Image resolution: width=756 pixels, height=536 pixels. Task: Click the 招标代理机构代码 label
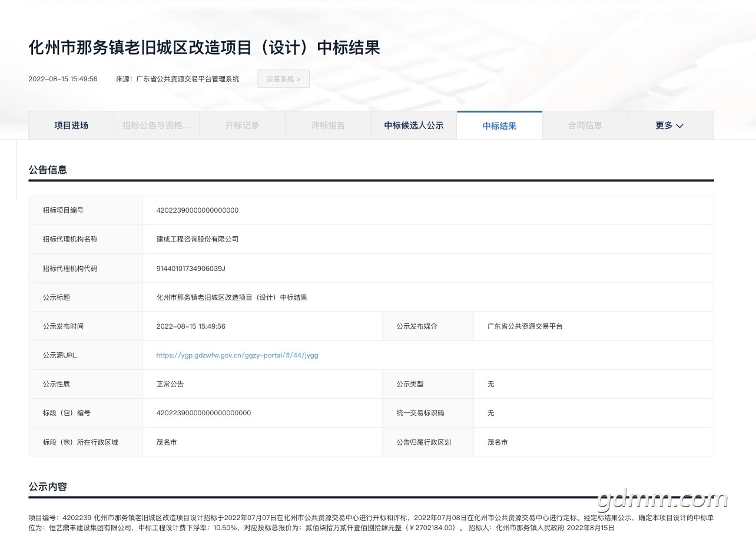(70, 268)
